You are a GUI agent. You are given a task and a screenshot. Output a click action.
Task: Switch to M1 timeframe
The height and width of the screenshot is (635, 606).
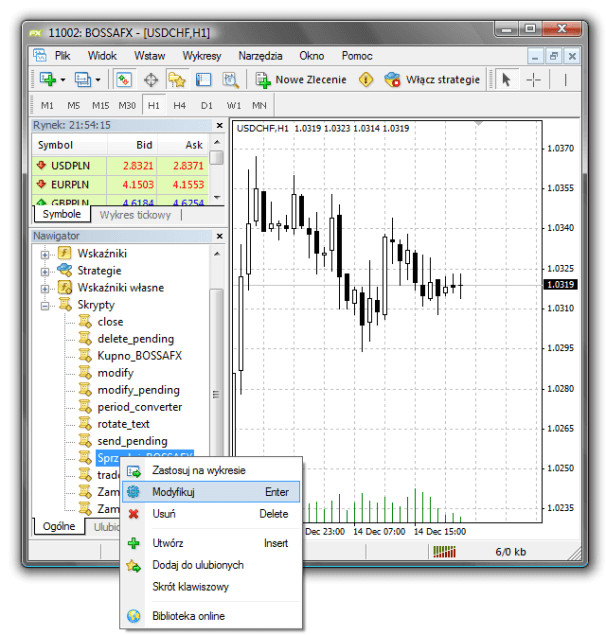[x=47, y=106]
